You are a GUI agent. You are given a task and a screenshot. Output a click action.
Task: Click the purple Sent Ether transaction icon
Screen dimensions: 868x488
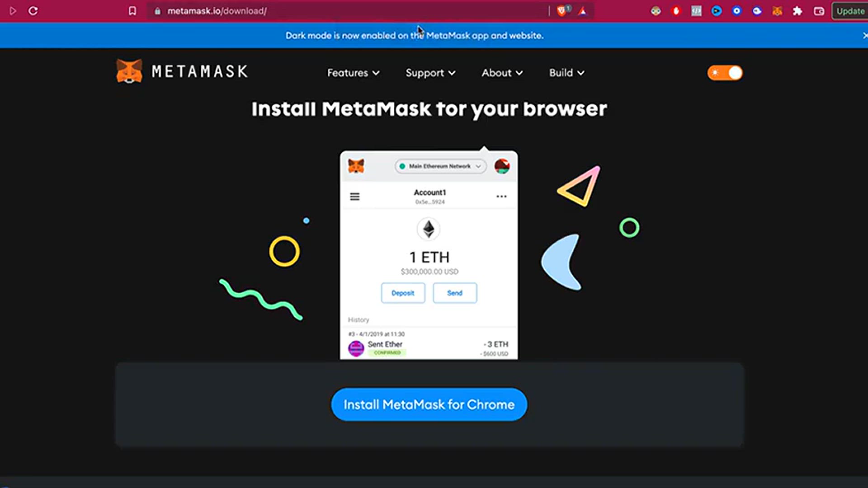(356, 348)
